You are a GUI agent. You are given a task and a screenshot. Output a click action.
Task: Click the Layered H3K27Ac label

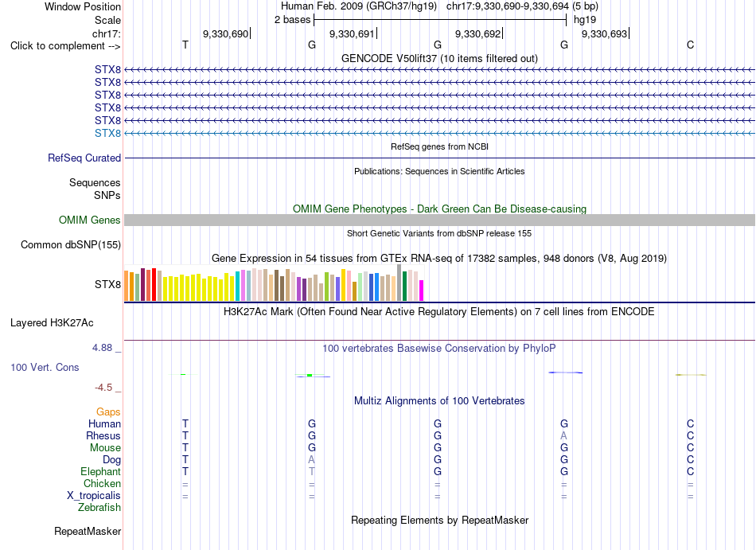pyautogui.click(x=52, y=323)
